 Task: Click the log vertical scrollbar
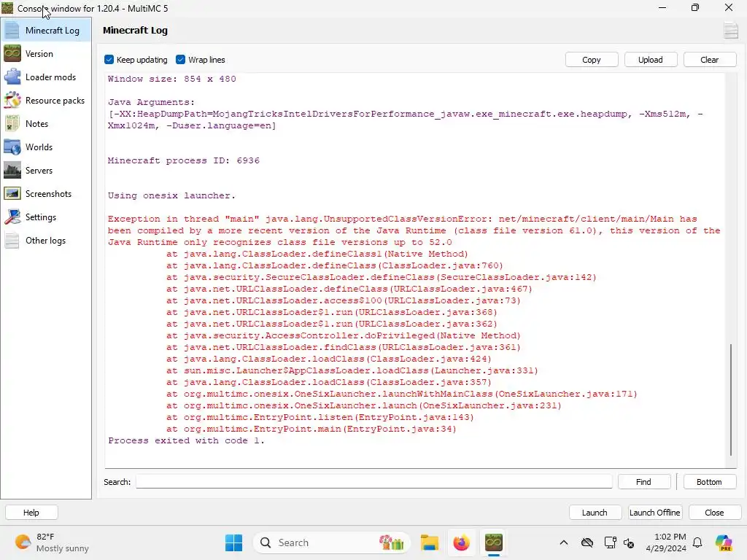pos(731,400)
